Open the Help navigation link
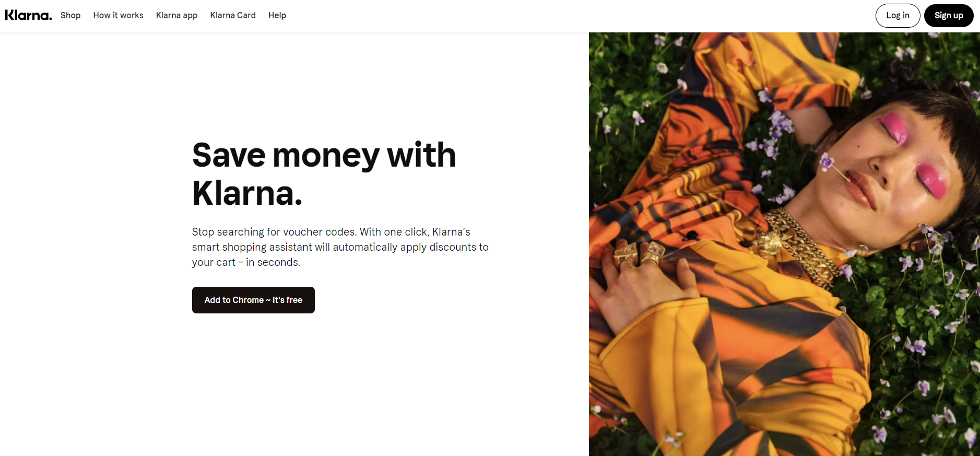This screenshot has height=456, width=980. 277,15
